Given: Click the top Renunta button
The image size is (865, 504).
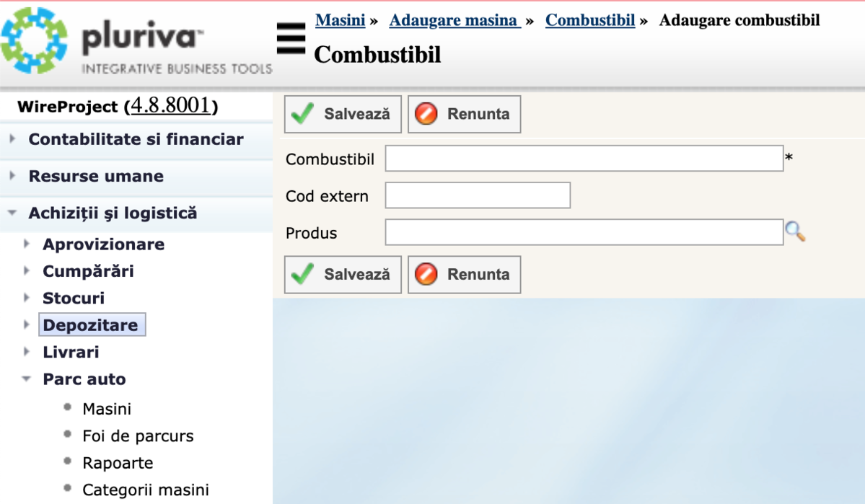Looking at the screenshot, I should click(464, 114).
